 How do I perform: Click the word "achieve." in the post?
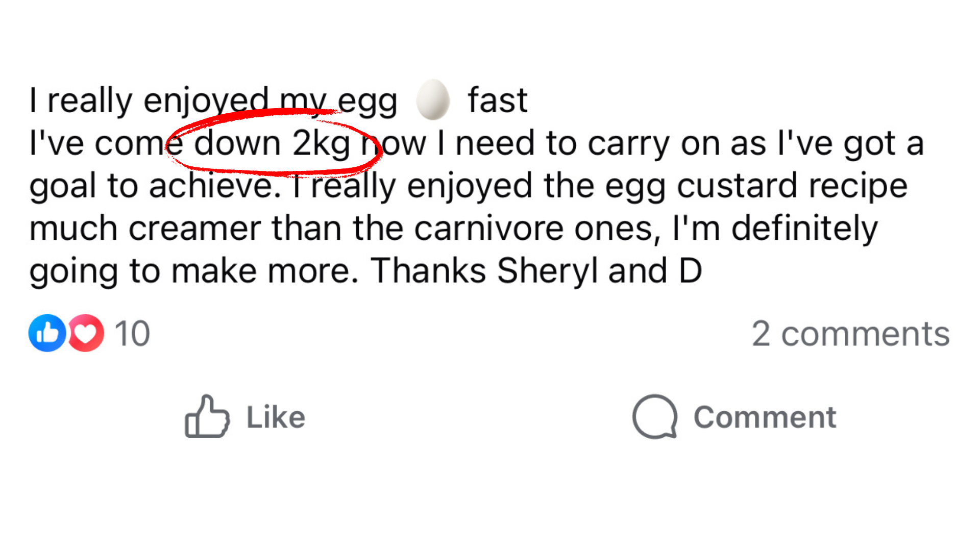click(x=215, y=186)
